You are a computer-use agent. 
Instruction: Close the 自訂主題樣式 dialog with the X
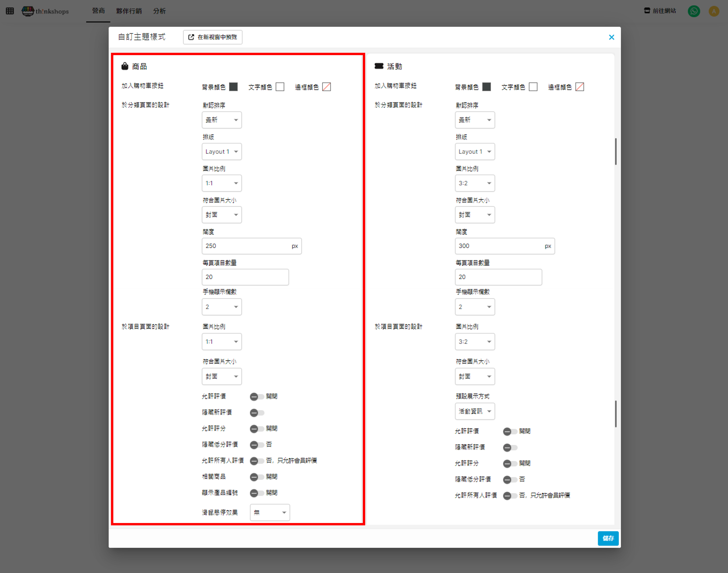(x=611, y=37)
